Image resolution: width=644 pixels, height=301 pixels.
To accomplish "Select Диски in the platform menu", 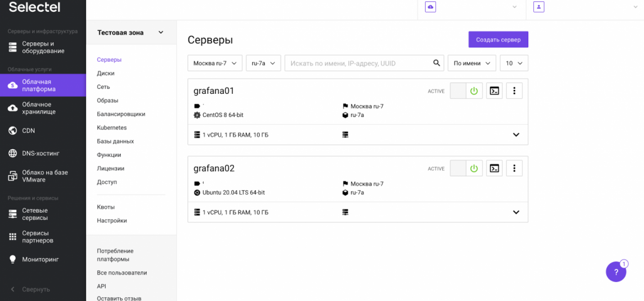I will point(106,73).
